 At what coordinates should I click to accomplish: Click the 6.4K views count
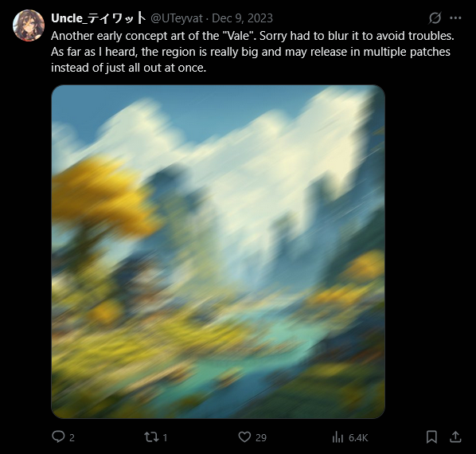point(358,437)
